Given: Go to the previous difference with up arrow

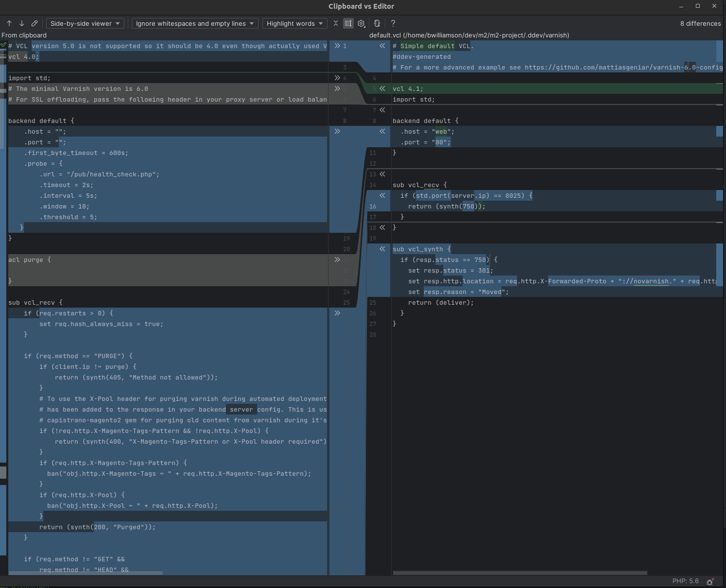Looking at the screenshot, I should [x=9, y=23].
